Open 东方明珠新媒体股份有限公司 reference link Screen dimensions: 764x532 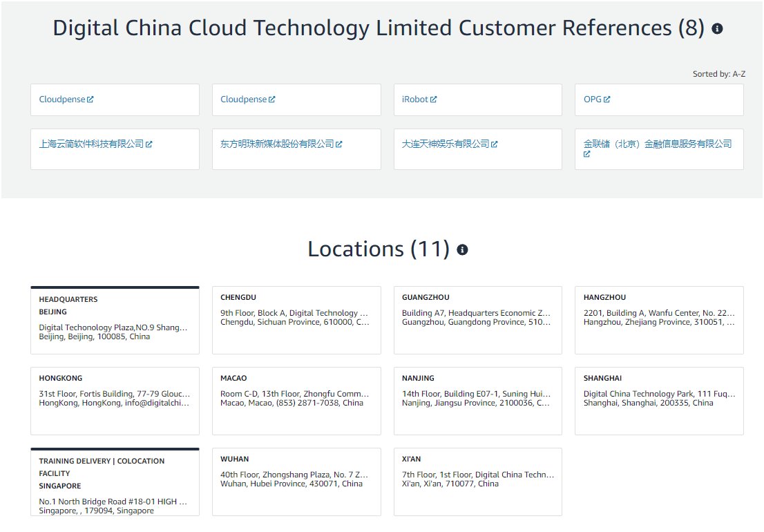[x=277, y=144]
